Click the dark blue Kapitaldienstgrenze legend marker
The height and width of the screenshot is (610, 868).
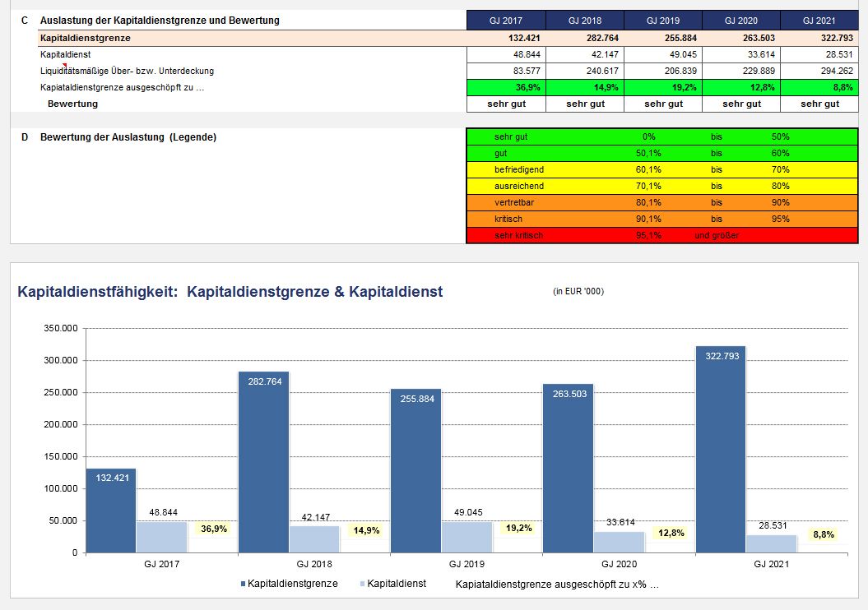click(243, 585)
